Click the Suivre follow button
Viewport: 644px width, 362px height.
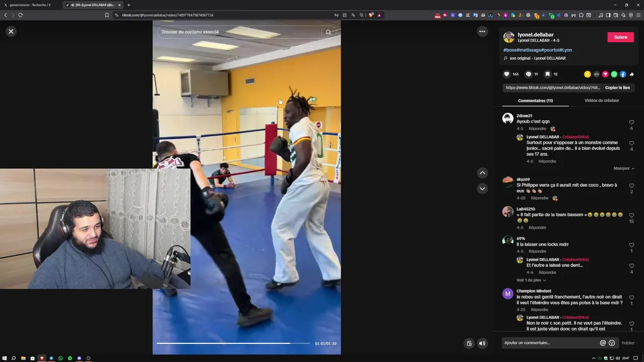620,37
